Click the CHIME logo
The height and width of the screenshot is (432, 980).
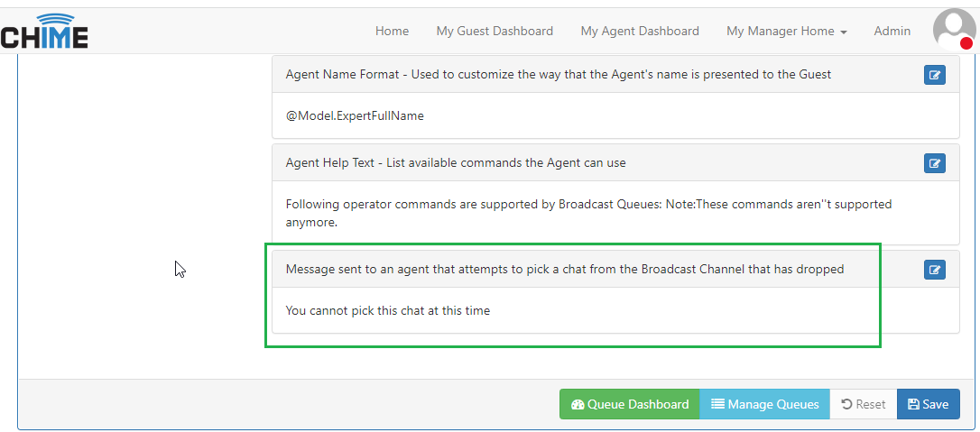coord(43,32)
